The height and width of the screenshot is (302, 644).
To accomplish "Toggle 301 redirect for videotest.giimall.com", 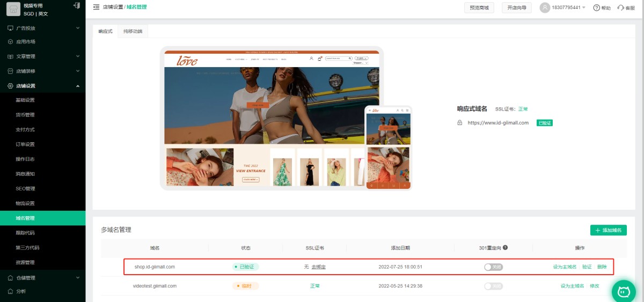I will tap(493, 286).
